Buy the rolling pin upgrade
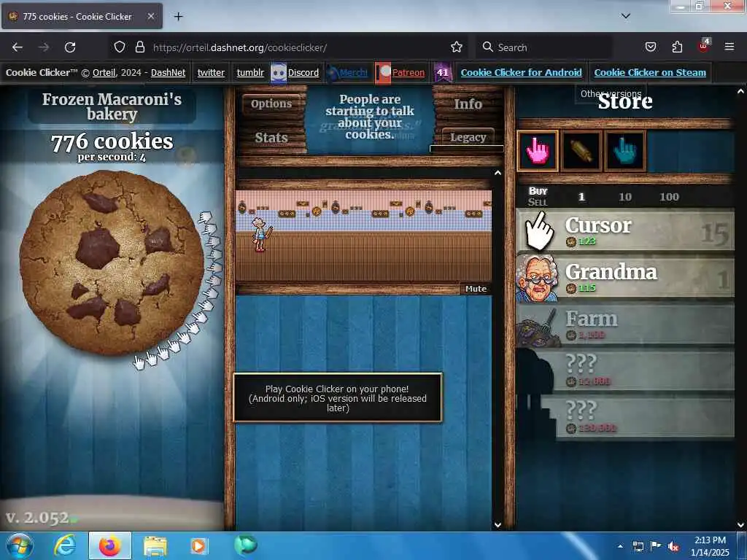The image size is (747, 560). tap(581, 151)
